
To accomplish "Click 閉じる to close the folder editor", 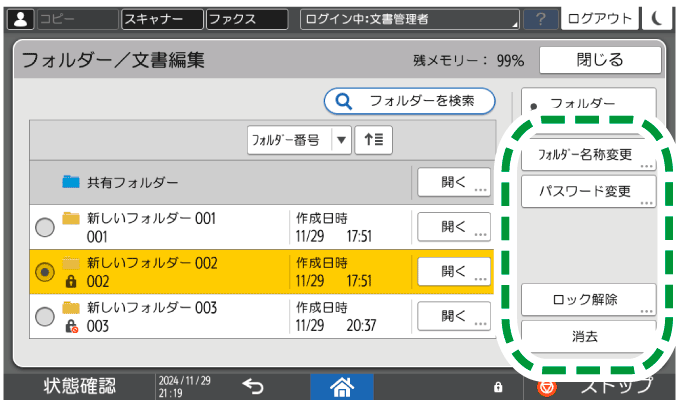I will pos(600,60).
